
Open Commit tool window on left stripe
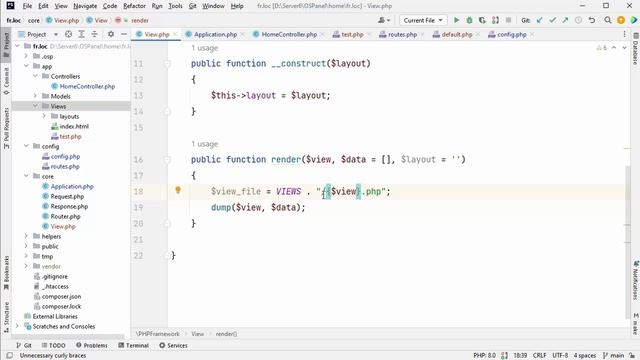[x=6, y=81]
